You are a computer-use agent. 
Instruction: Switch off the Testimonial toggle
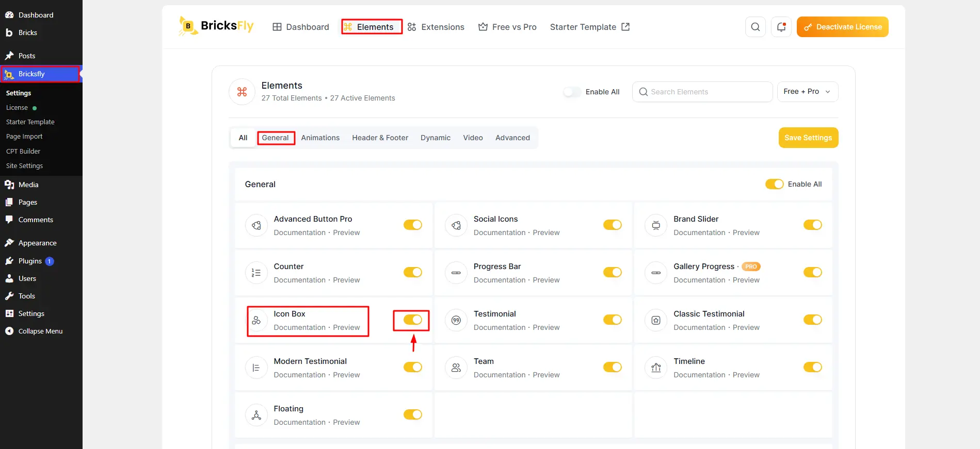coord(613,320)
